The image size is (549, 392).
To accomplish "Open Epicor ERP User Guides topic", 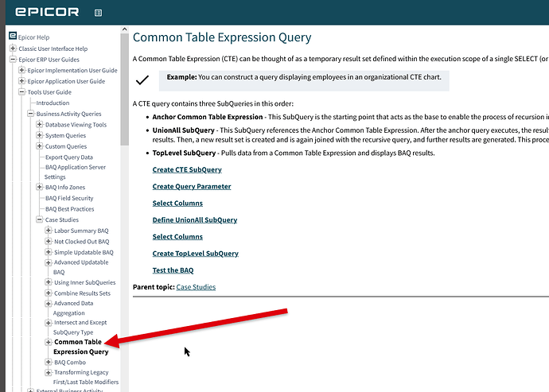I will pyautogui.click(x=49, y=60).
